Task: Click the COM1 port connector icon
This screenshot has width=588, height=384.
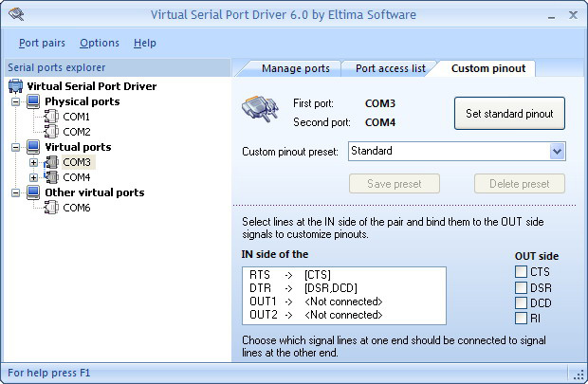Action: click(51, 117)
